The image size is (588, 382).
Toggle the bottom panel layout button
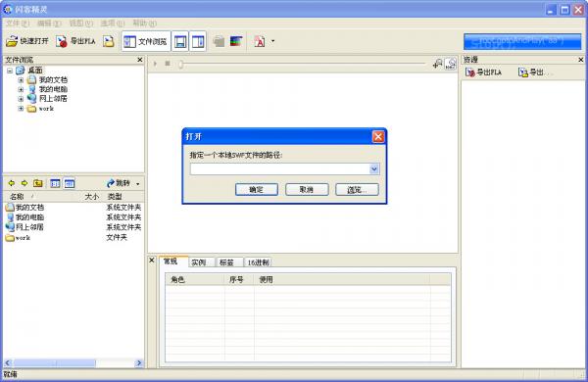pyautogui.click(x=180, y=41)
